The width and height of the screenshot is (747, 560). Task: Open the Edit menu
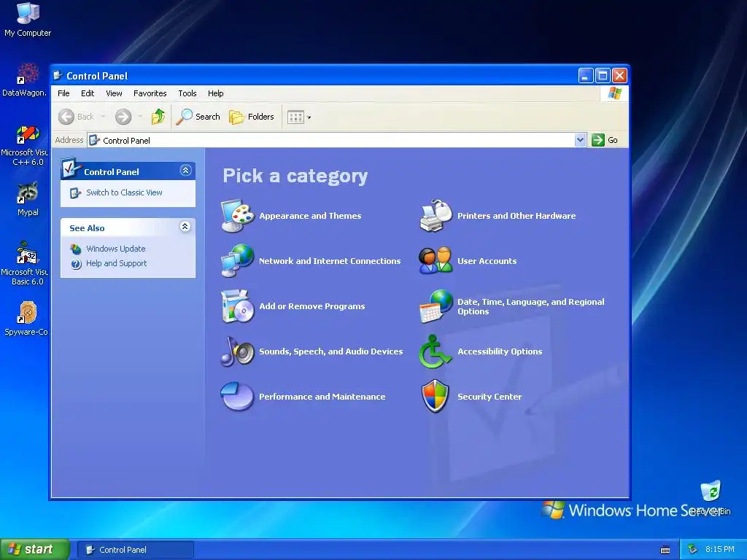click(x=88, y=93)
